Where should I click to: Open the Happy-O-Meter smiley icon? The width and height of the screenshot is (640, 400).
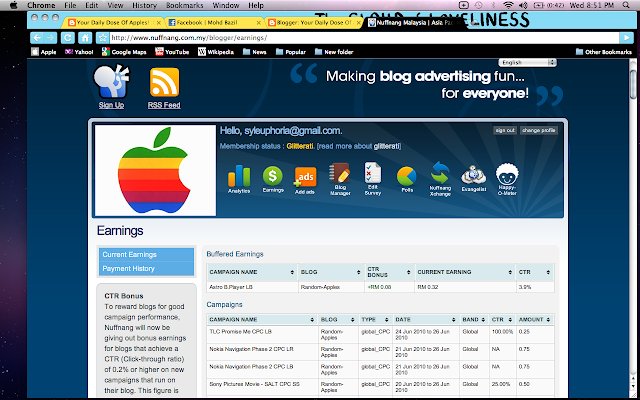point(507,174)
